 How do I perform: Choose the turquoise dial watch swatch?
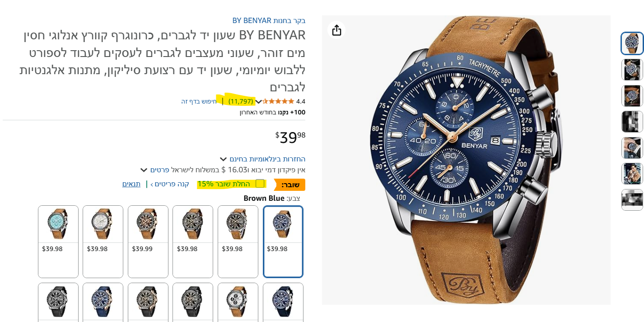pyautogui.click(x=58, y=241)
